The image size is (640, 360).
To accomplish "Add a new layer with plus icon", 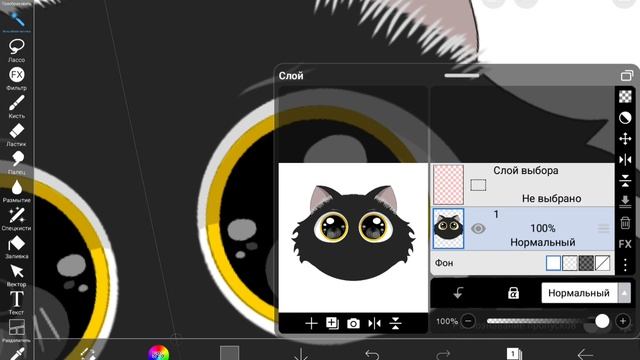I will (x=311, y=324).
